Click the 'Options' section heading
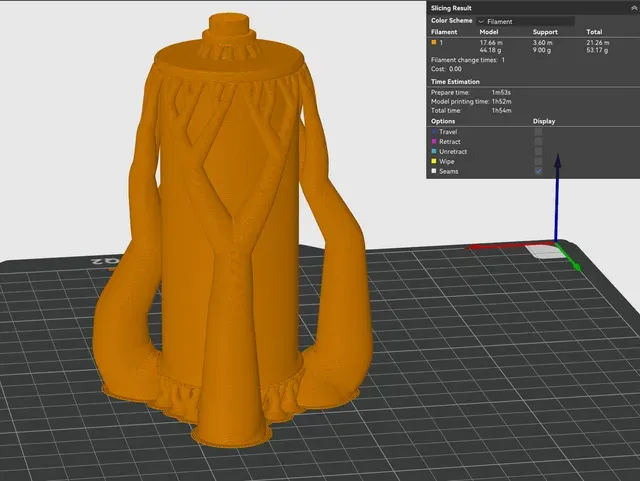The width and height of the screenshot is (640, 481). (443, 121)
